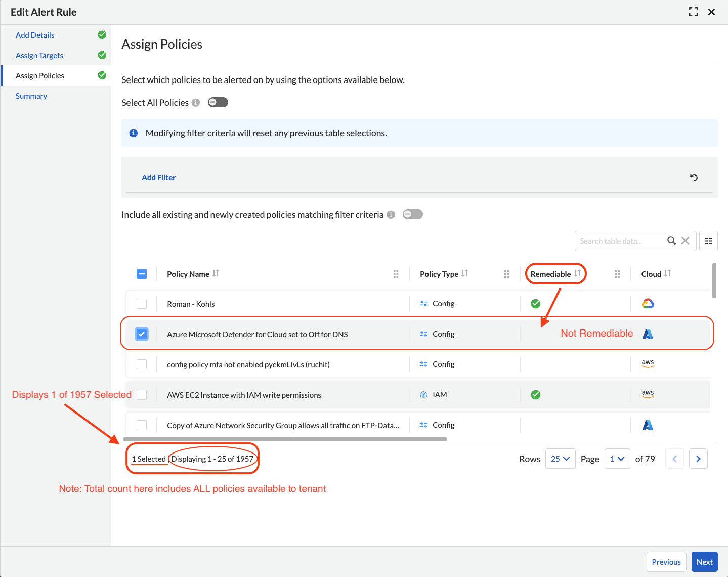Viewport: 728px width, 577px height.
Task: Click the Select All Policies info icon
Action: coord(196,103)
